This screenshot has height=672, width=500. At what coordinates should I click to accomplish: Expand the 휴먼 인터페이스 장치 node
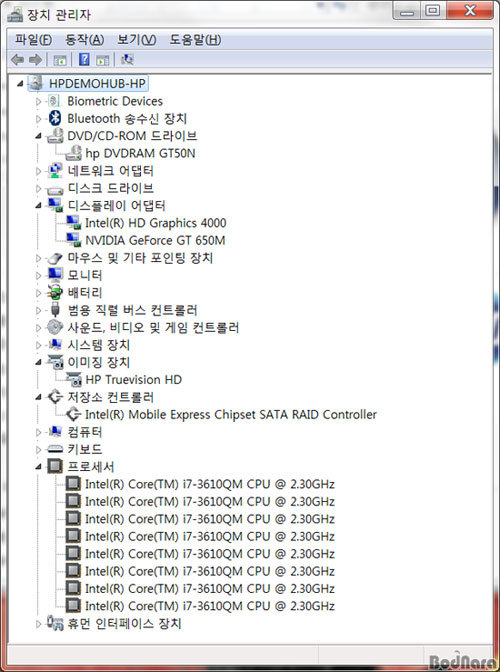tap(38, 624)
